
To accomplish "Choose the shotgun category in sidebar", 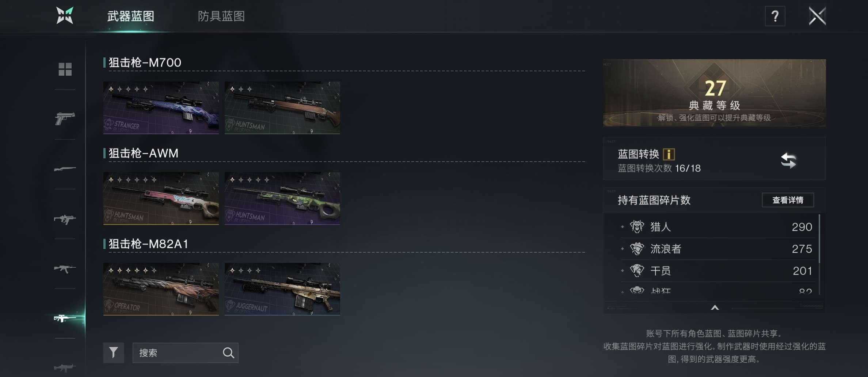I will click(x=65, y=169).
